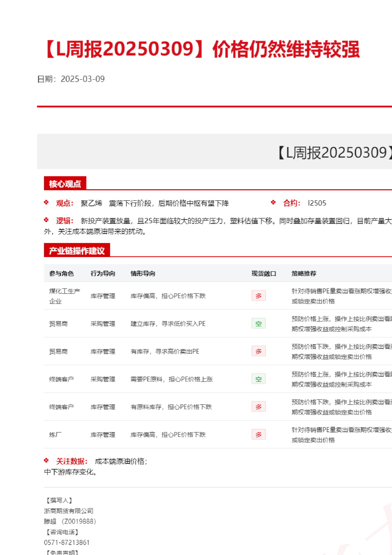Click the red bullet icon before 关注数据
Screen dimensions: 392x555
[46, 461]
